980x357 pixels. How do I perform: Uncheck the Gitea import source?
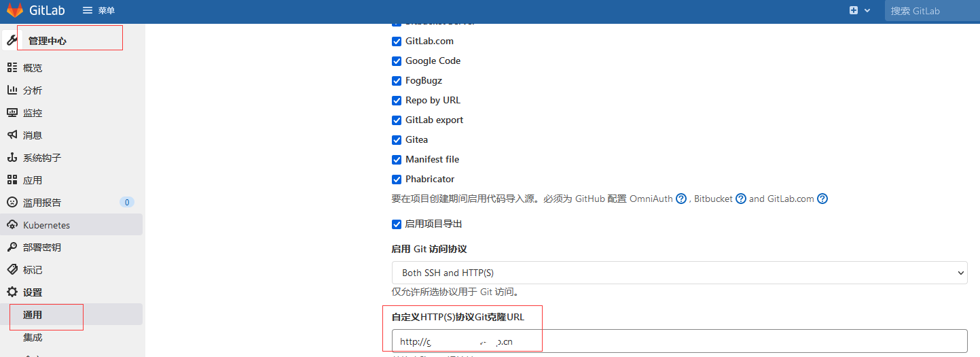click(x=397, y=139)
